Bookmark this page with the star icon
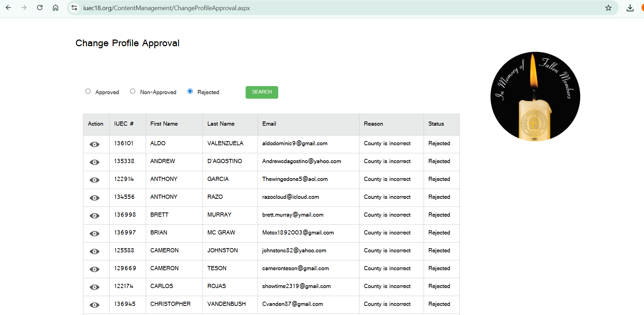Image resolution: width=644 pixels, height=315 pixels. pyautogui.click(x=608, y=8)
